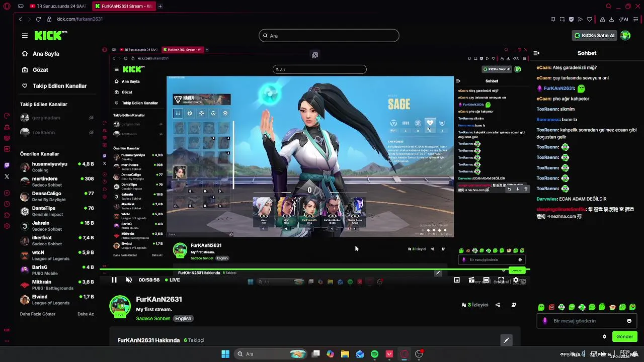Open Ana Sayfa in the left sidebar

[40, 54]
